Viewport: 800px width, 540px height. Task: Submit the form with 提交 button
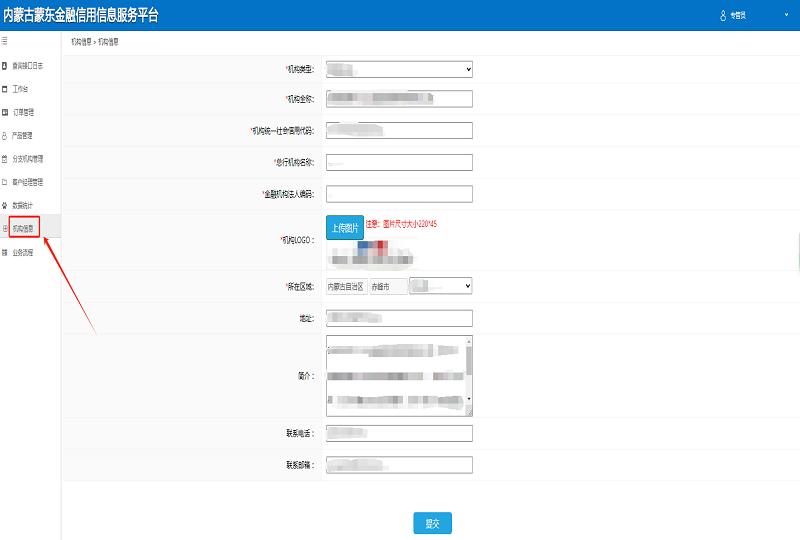pyautogui.click(x=432, y=523)
